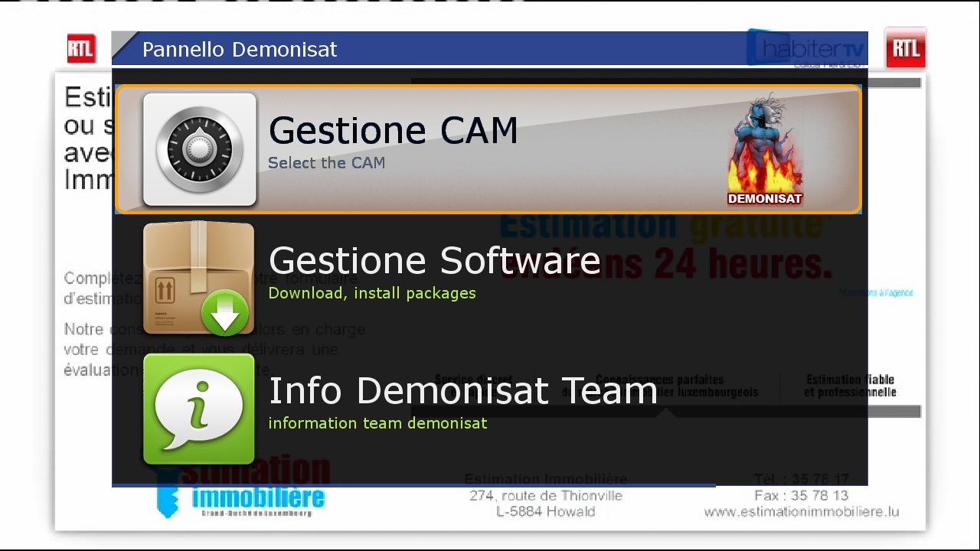This screenshot has width=980, height=551.
Task: Select the Gestione CAM menu entry
Action: point(488,149)
